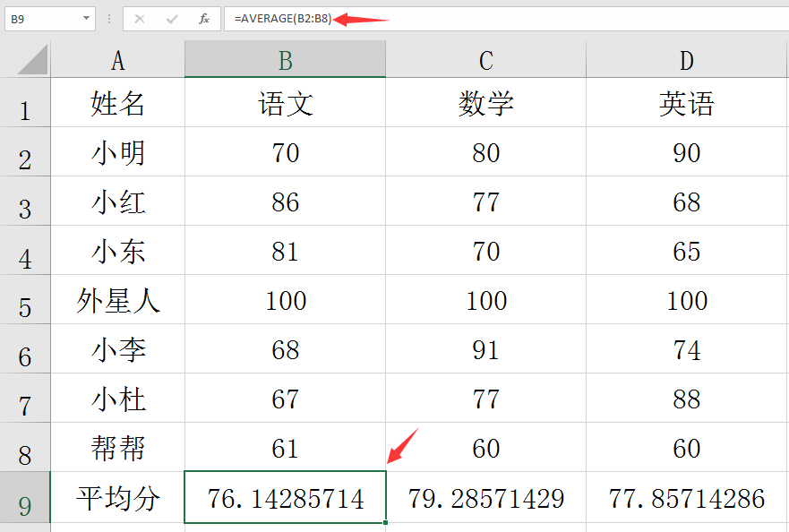Select row 4 header
The image size is (789, 532).
25,250
